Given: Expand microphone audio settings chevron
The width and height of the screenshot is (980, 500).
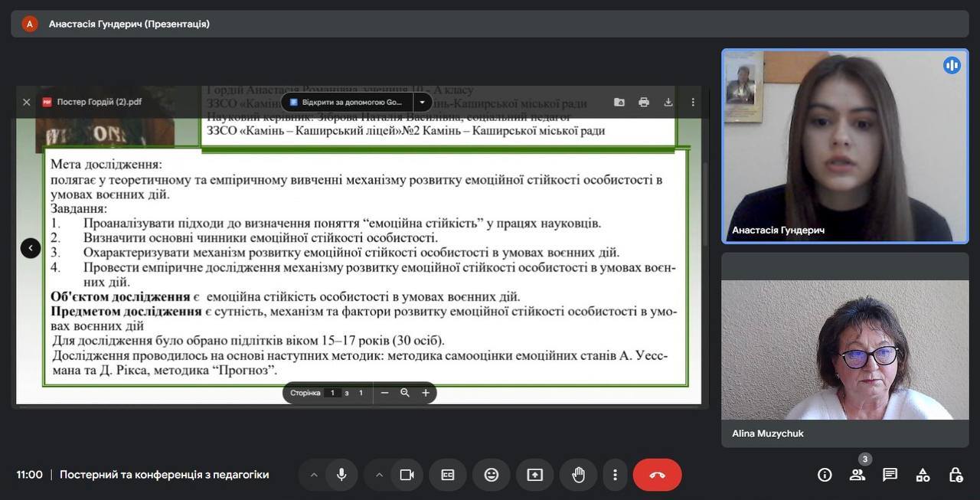Looking at the screenshot, I should point(314,475).
